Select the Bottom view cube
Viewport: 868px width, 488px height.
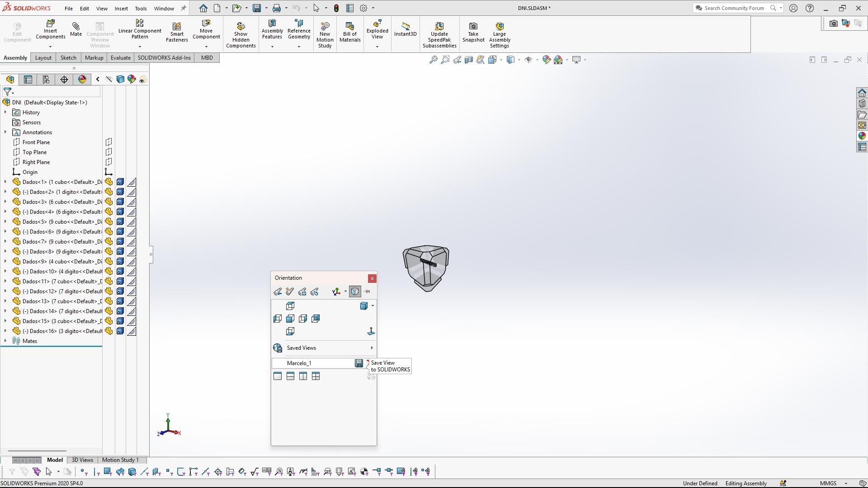pos(290,332)
